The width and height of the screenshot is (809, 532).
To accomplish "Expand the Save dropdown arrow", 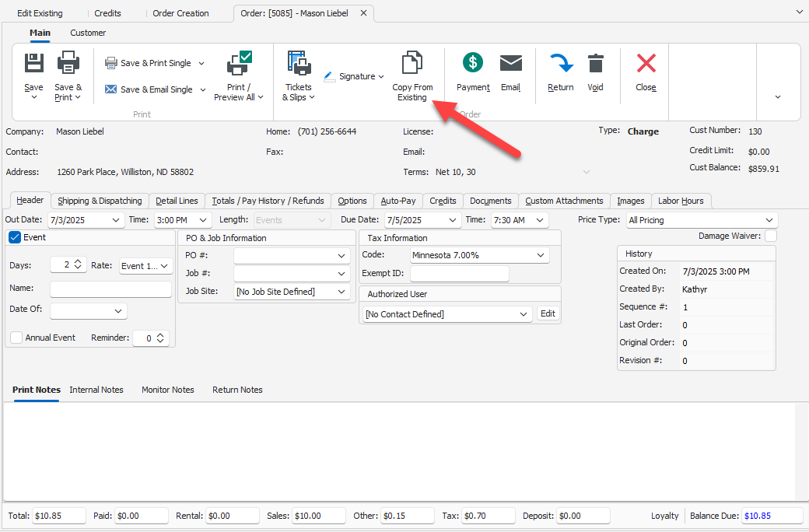I will click(x=34, y=97).
